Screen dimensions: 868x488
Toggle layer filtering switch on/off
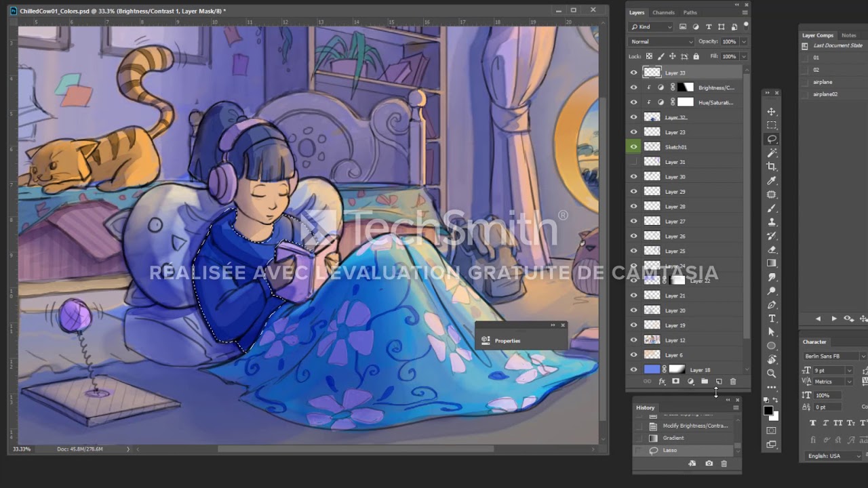coord(745,25)
